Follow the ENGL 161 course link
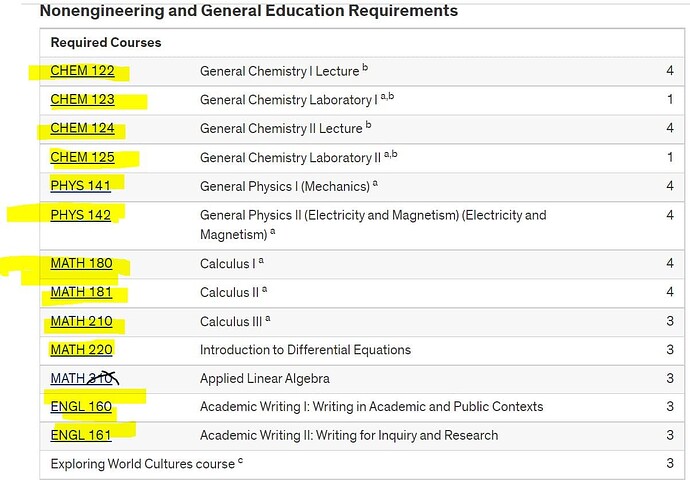The width and height of the screenshot is (690, 480). (x=81, y=435)
